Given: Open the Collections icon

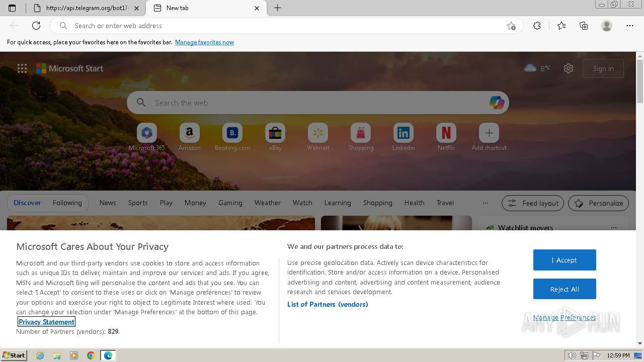Looking at the screenshot, I should [584, 26].
